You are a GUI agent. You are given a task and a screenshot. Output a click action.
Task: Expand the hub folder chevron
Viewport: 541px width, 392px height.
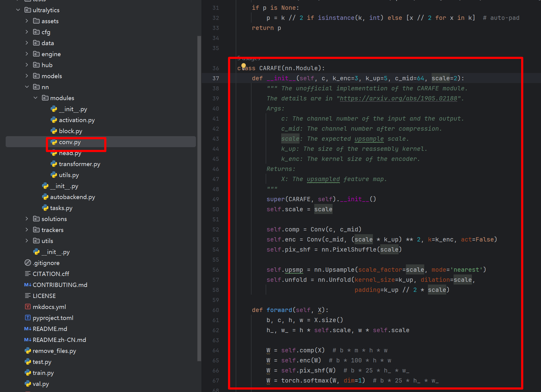(x=27, y=65)
